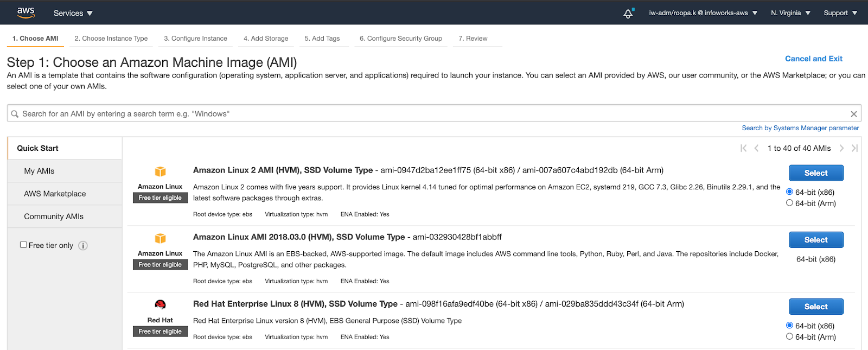Viewport: 868px width, 350px height.
Task: Select the Amazon Linux AMI 2018.03.0
Action: click(816, 240)
